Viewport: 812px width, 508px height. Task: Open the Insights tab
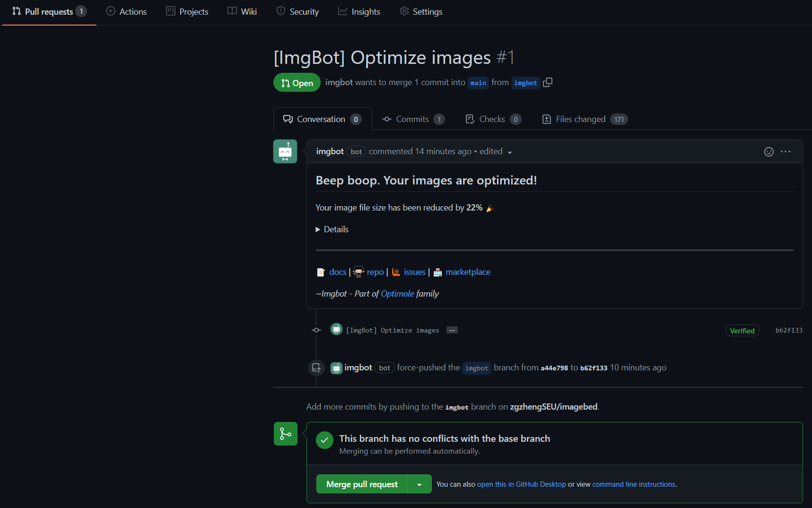[x=359, y=11]
